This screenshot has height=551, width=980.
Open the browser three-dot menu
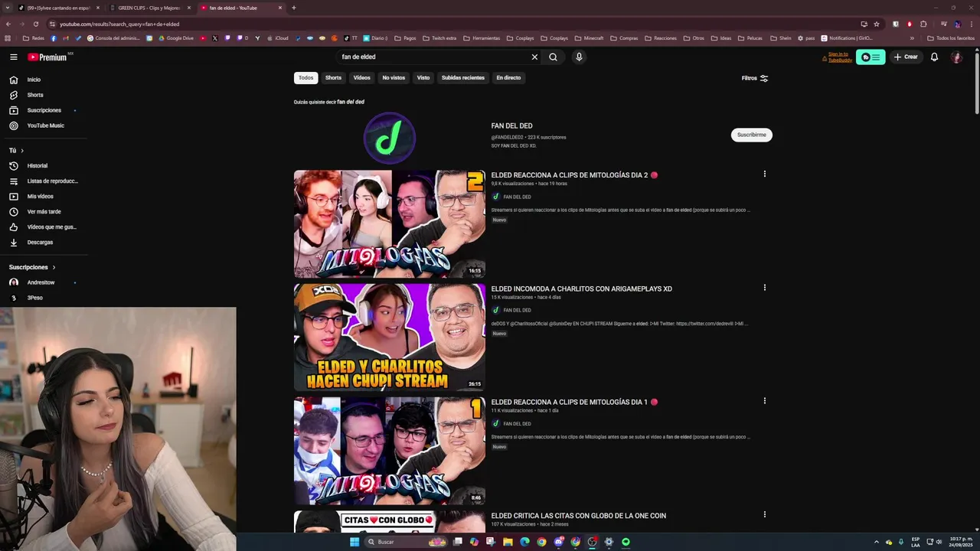pos(971,24)
